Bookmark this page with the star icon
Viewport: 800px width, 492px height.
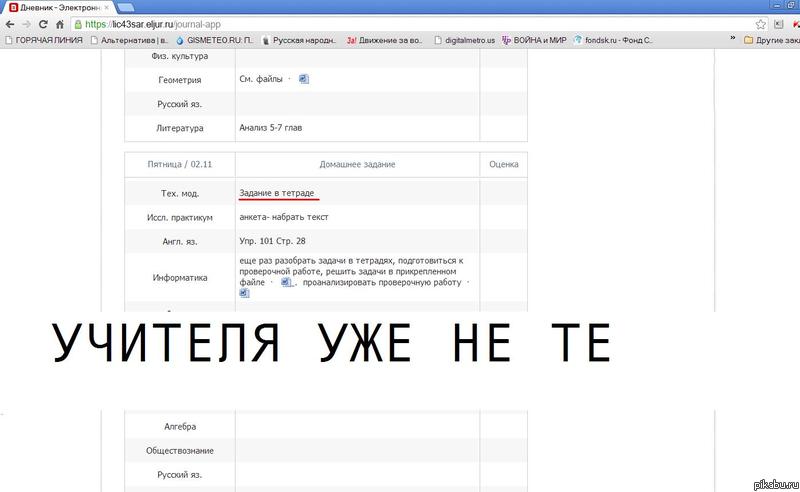pyautogui.click(x=761, y=24)
